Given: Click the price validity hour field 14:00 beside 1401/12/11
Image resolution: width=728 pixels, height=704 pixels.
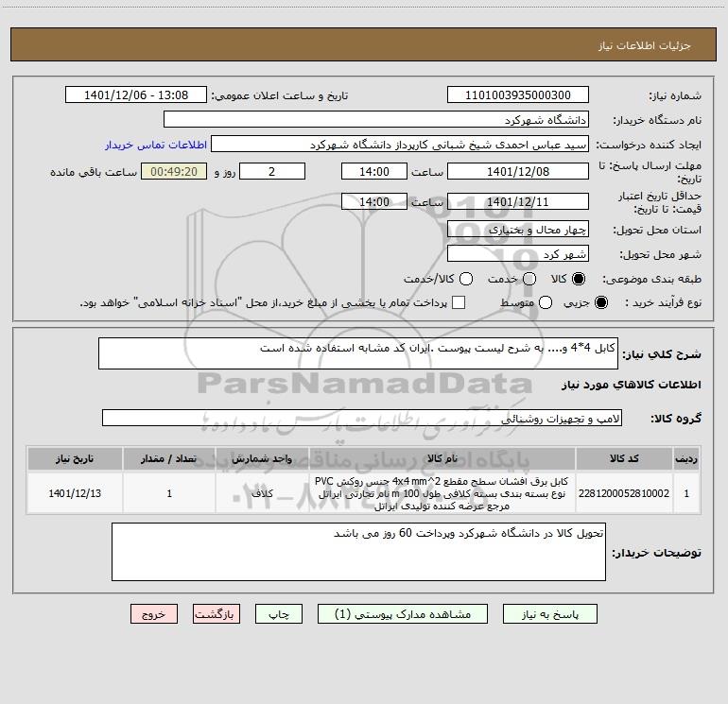Looking at the screenshot, I should tap(374, 201).
